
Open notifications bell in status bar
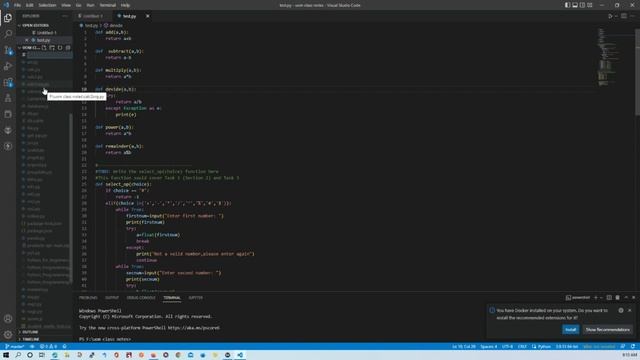[633, 347]
